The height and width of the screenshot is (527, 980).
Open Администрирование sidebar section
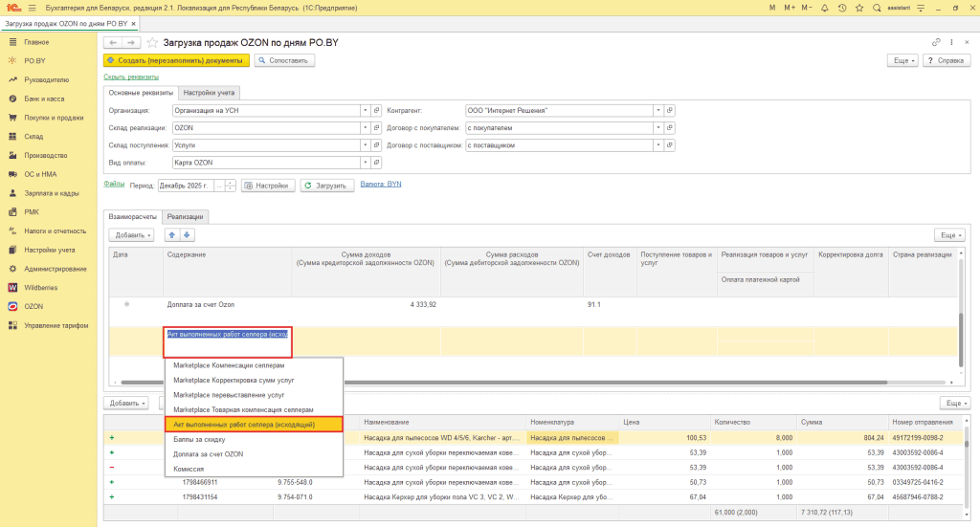[55, 269]
